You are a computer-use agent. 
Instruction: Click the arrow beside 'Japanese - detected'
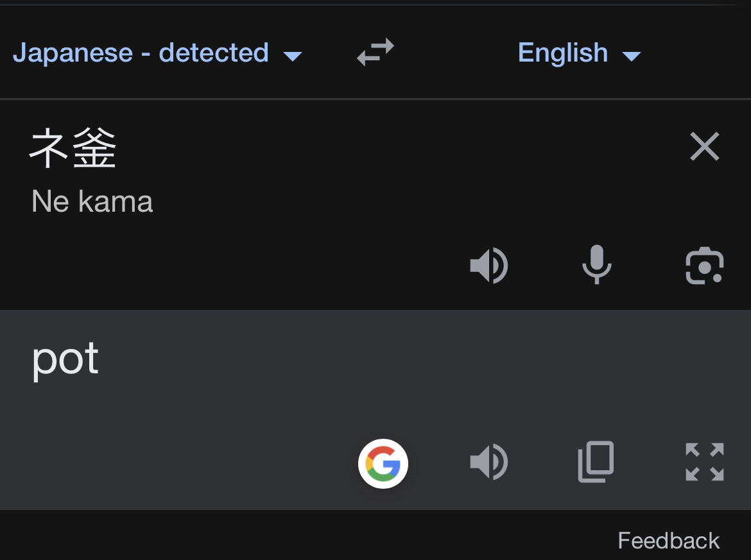coord(293,56)
